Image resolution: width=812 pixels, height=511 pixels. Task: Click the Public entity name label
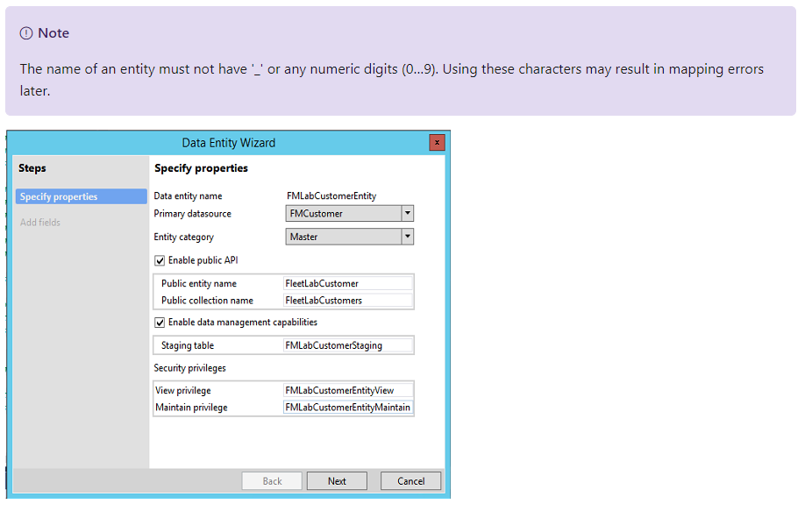[199, 284]
